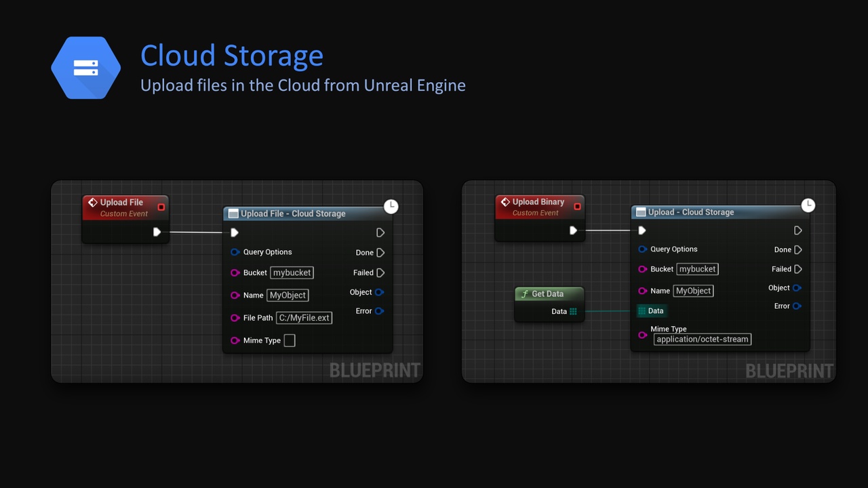868x488 pixels.
Task: Click the Done exec pin on Upload File - Cloud Storage node
Action: [380, 253]
